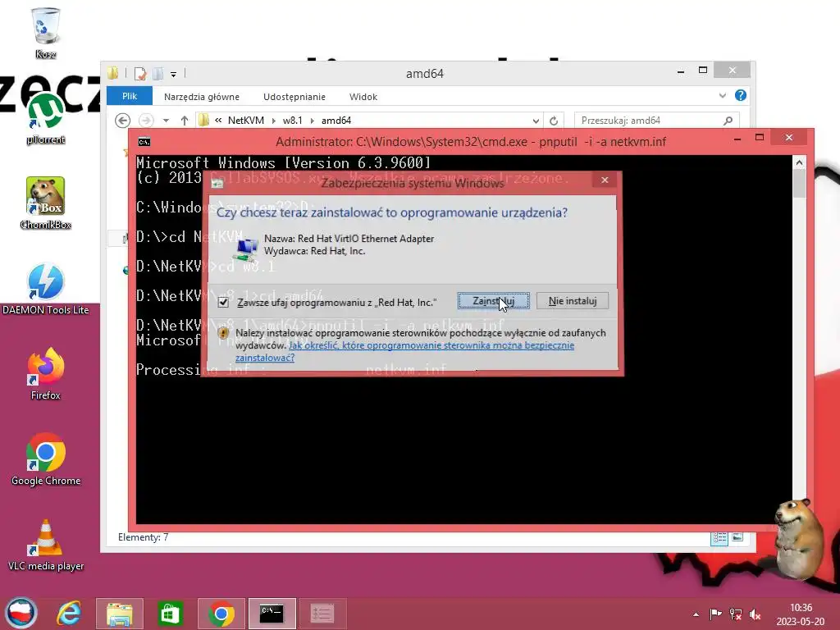Open the Narzędzia główne ribbon tab
This screenshot has width=840, height=630.
(202, 97)
